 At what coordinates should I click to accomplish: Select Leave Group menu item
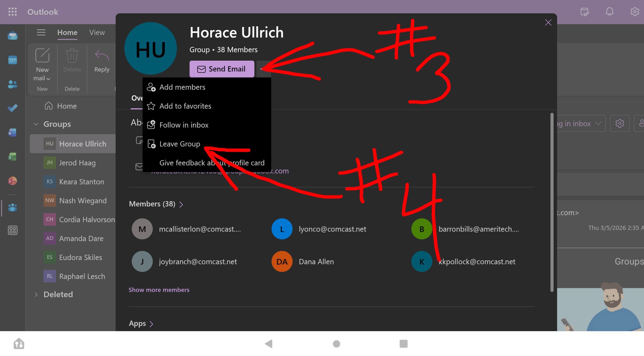[x=207, y=144]
